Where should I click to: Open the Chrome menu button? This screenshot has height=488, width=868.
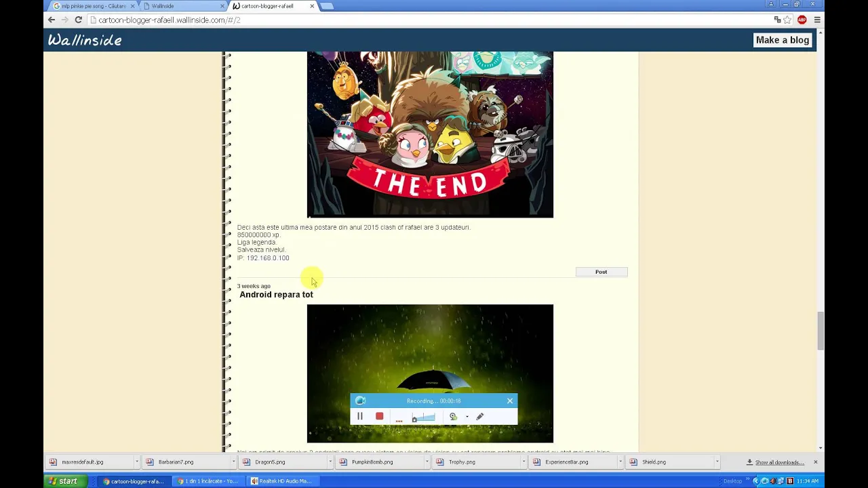click(817, 20)
